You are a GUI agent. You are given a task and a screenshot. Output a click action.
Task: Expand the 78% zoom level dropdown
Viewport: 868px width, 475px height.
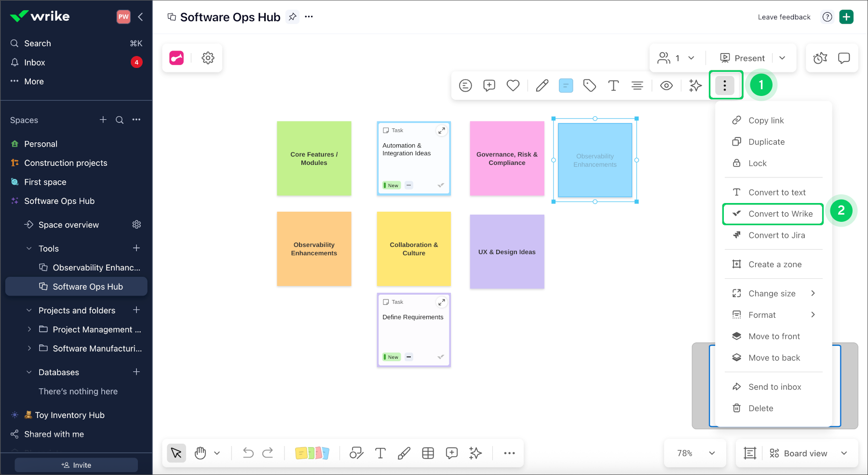coord(695,453)
